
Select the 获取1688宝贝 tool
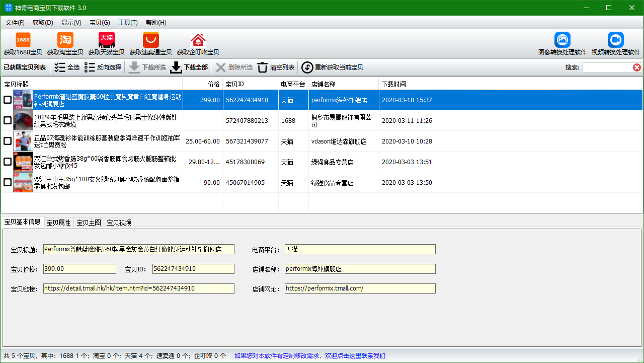(x=22, y=43)
